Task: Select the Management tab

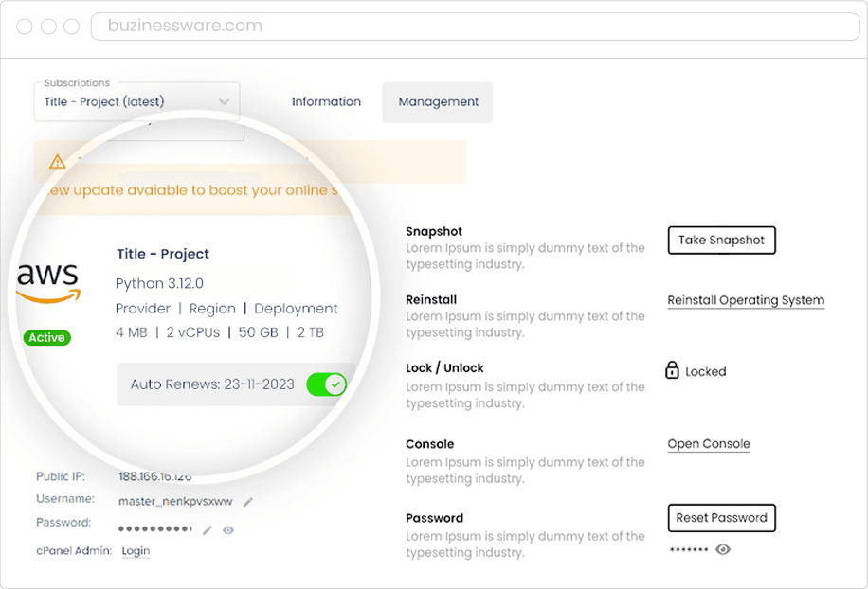Action: click(x=438, y=102)
